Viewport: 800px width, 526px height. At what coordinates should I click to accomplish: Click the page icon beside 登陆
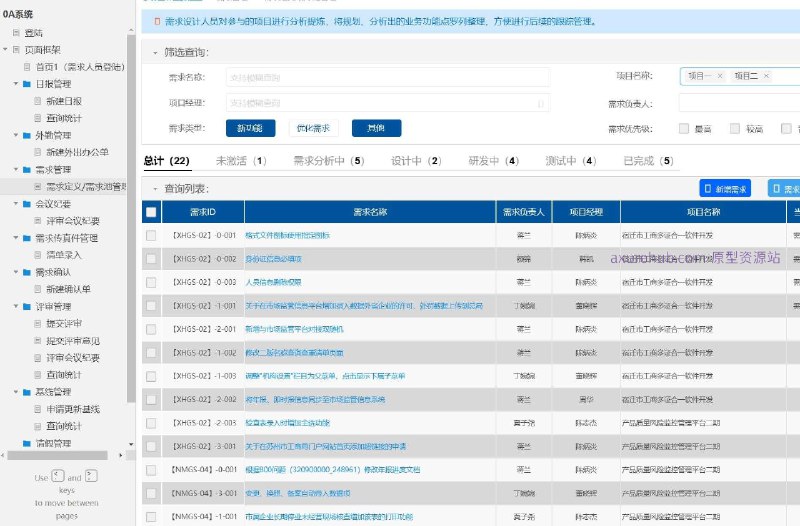coord(16,33)
